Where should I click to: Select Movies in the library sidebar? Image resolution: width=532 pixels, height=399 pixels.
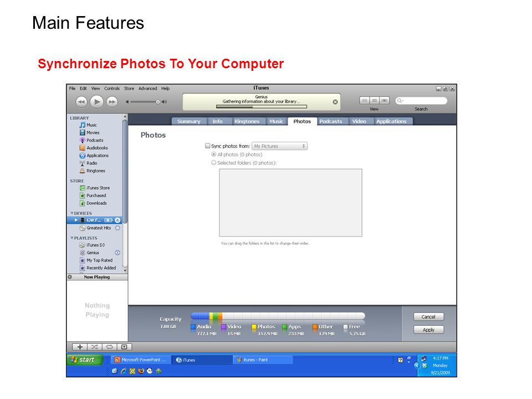coord(93,132)
